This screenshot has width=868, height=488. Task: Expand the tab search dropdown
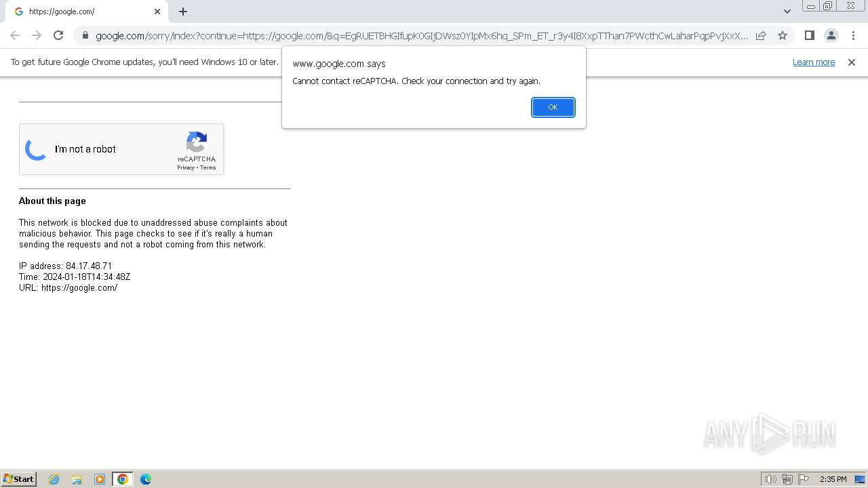tap(787, 12)
